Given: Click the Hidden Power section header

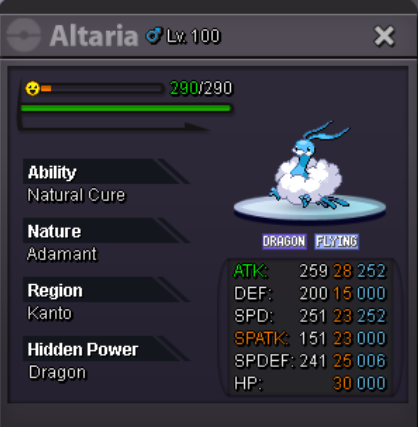Looking at the screenshot, I should (x=106, y=349).
